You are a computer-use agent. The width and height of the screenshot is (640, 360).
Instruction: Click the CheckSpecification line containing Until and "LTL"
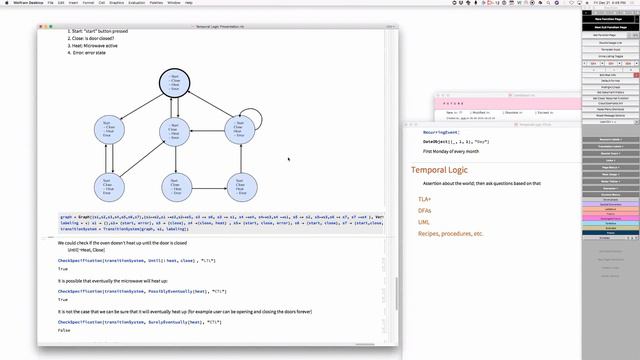pos(137,260)
